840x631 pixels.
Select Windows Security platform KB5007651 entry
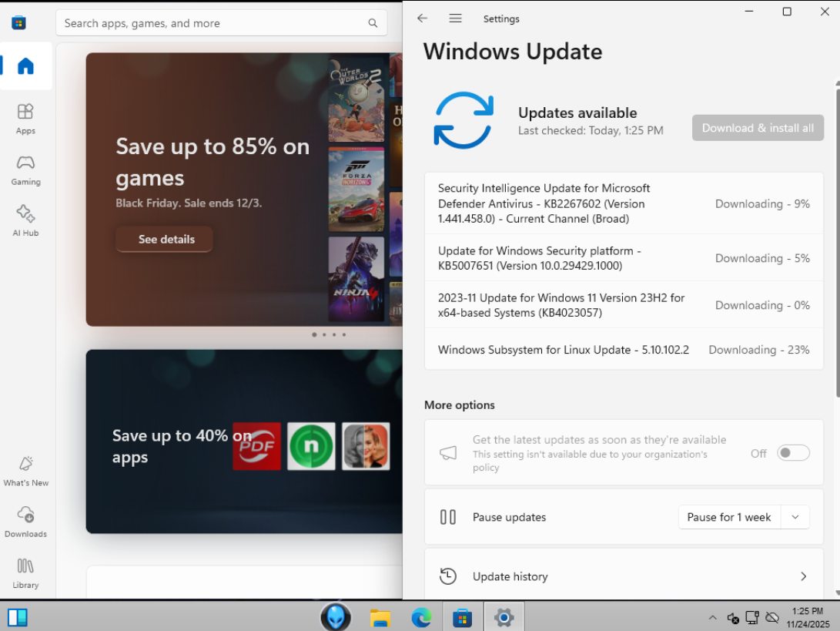624,258
